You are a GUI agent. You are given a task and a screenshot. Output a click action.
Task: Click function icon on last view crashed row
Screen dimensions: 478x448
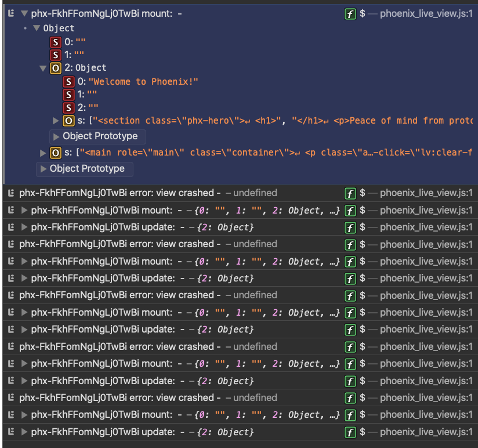pyautogui.click(x=350, y=398)
